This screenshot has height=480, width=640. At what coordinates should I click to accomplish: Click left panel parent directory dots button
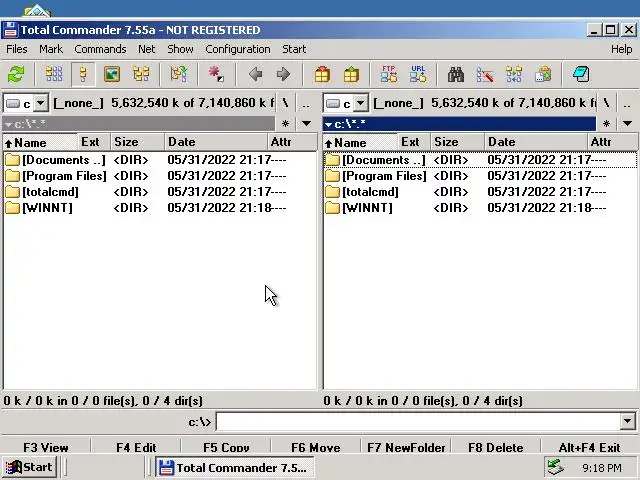[x=306, y=103]
